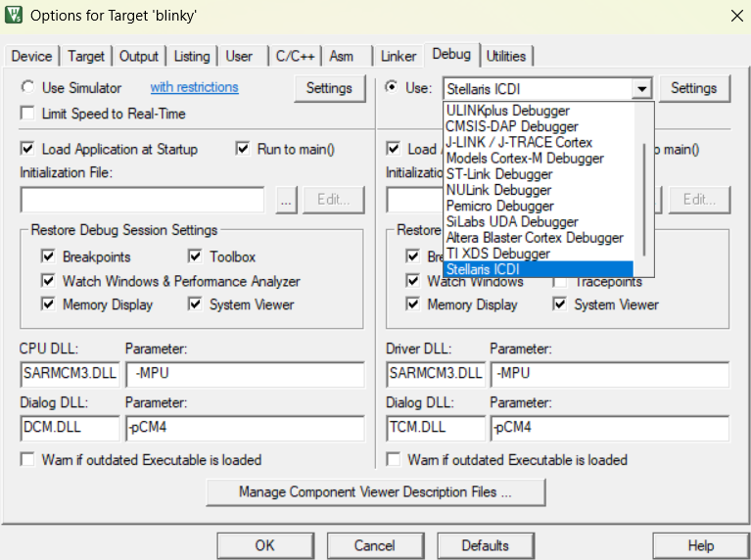Click the DCM.DLL Dialog DLL field
The image size is (751, 560).
(70, 428)
